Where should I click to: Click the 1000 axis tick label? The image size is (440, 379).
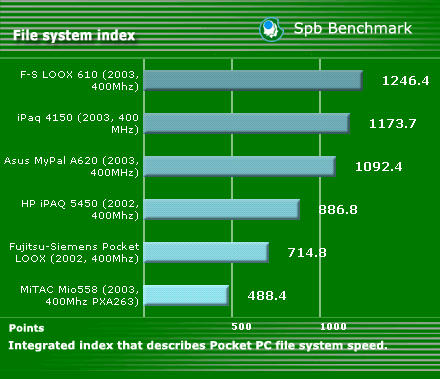pyautogui.click(x=333, y=327)
